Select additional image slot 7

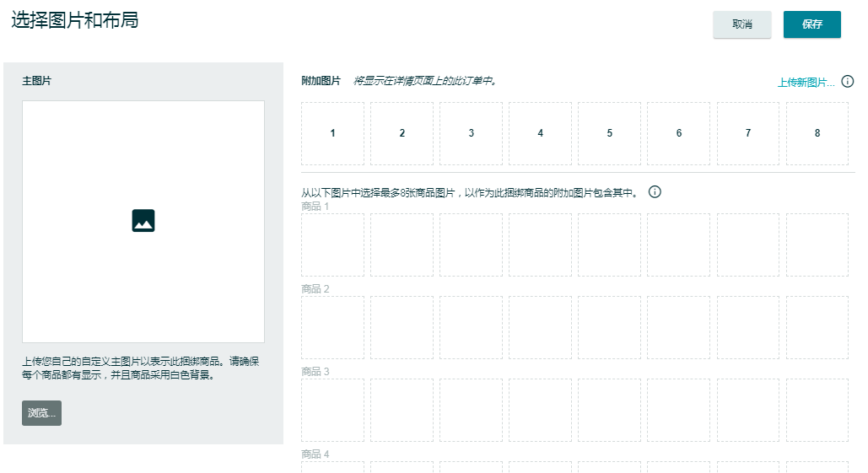click(x=748, y=133)
